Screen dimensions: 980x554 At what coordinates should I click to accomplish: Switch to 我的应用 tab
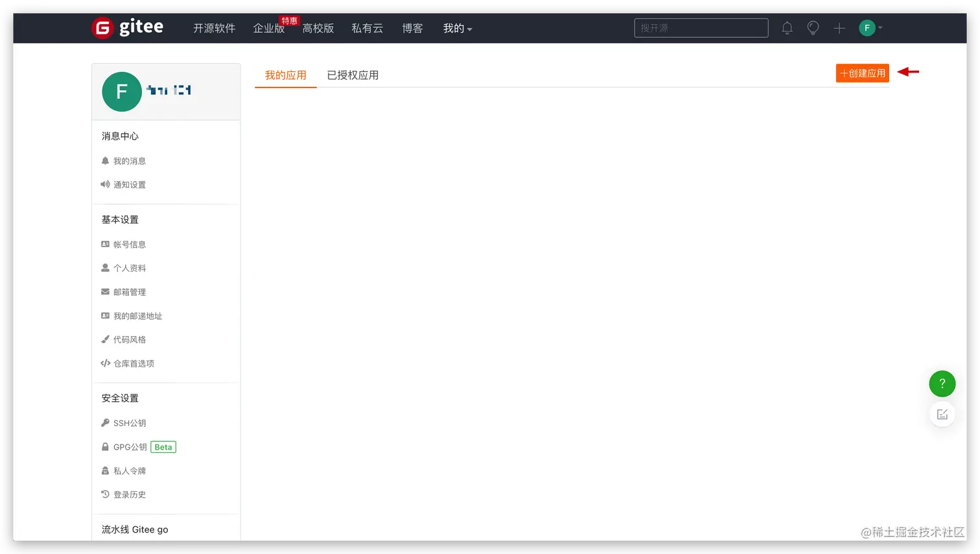pos(286,75)
